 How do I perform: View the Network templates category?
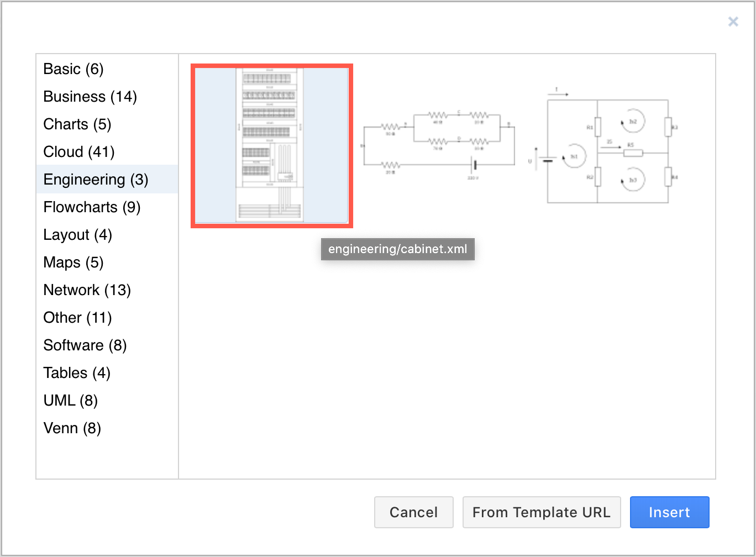(87, 290)
